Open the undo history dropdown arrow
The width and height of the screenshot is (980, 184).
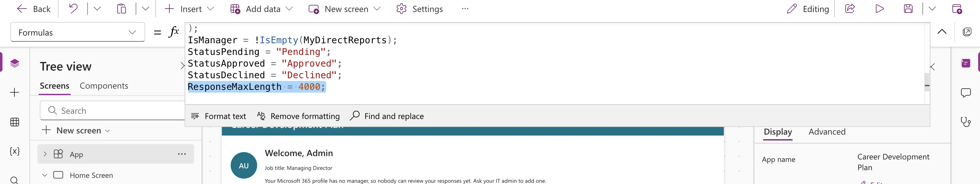(97, 8)
